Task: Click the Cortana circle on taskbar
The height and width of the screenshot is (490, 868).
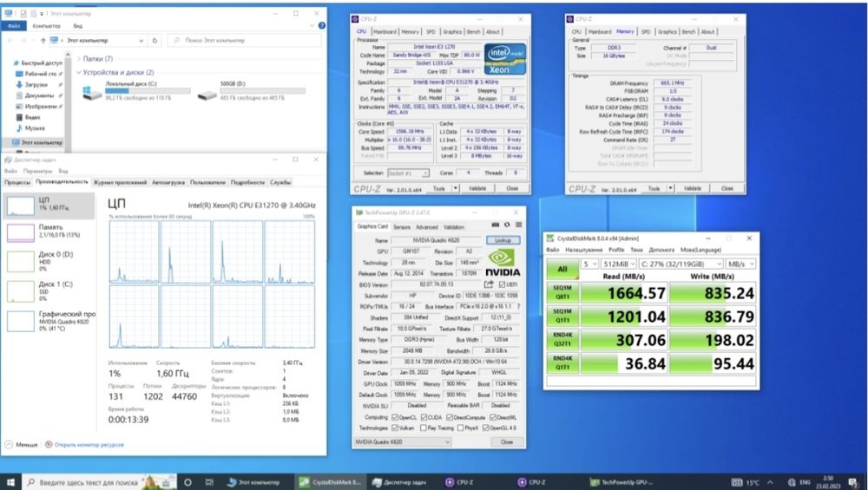Action: (x=187, y=482)
